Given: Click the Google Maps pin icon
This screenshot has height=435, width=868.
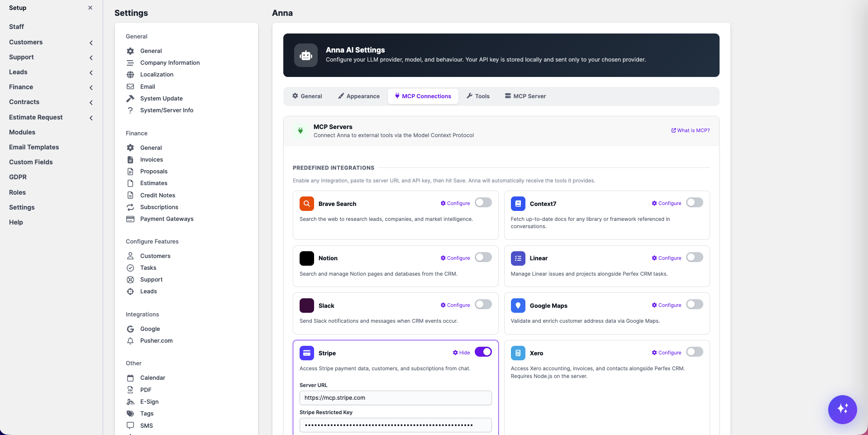Looking at the screenshot, I should coord(518,306).
